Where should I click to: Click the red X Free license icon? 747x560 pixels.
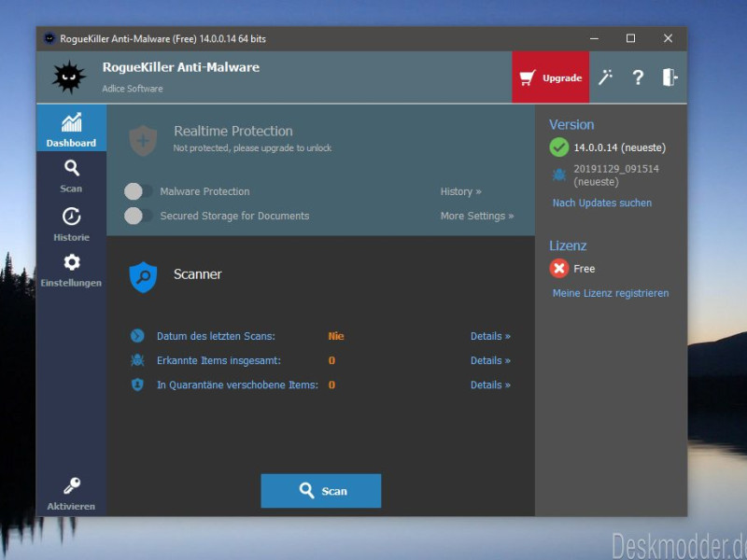click(x=558, y=269)
